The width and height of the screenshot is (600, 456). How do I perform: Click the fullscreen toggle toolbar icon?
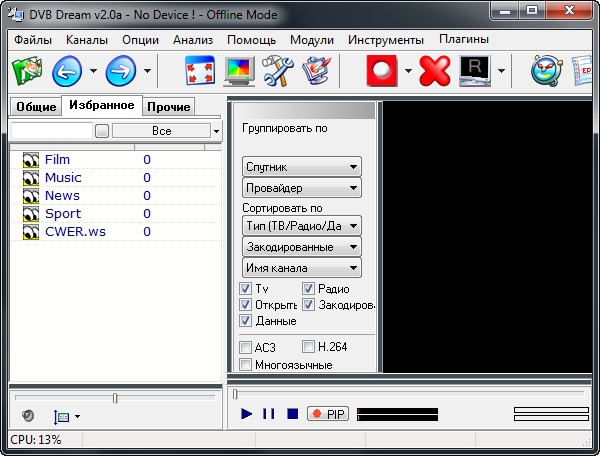(201, 71)
